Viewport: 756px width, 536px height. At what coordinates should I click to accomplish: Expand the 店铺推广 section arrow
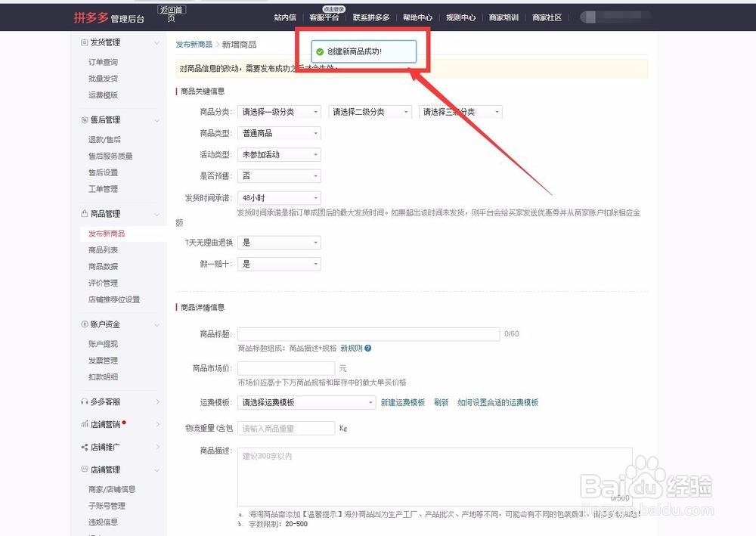(x=157, y=447)
